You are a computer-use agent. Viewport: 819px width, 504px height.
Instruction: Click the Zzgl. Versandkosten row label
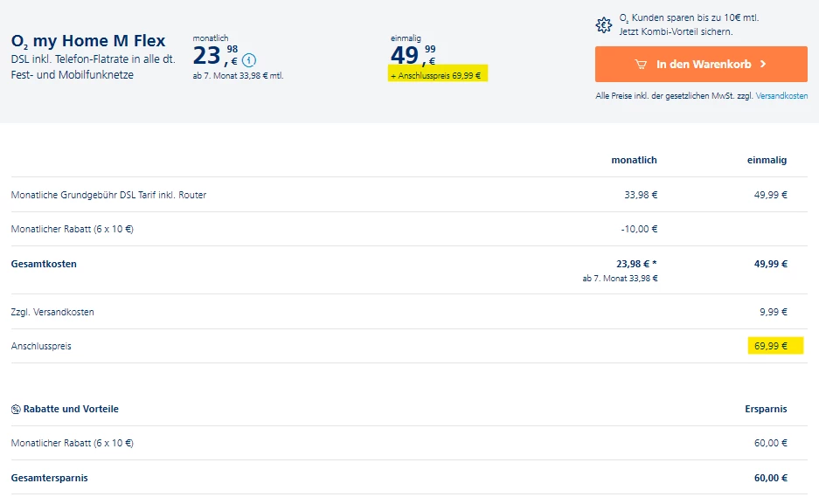coord(52,312)
